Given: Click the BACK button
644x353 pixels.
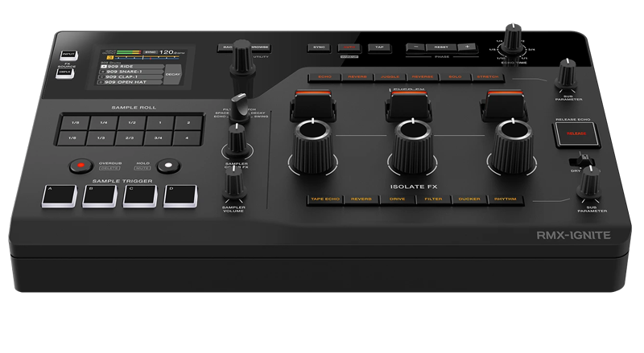Looking at the screenshot, I should click(225, 47).
